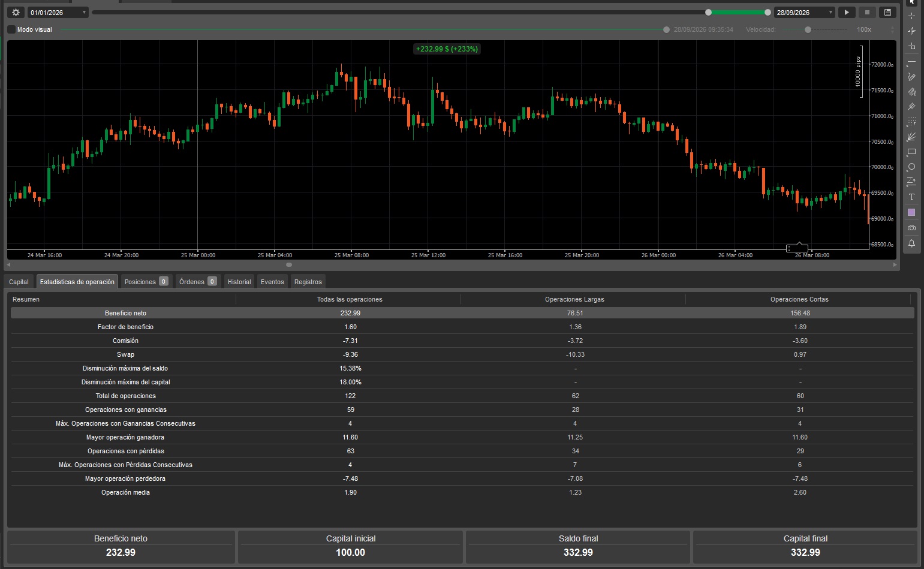Toggle the Modo visual checkbox
The width and height of the screenshot is (924, 569).
pyautogui.click(x=11, y=29)
